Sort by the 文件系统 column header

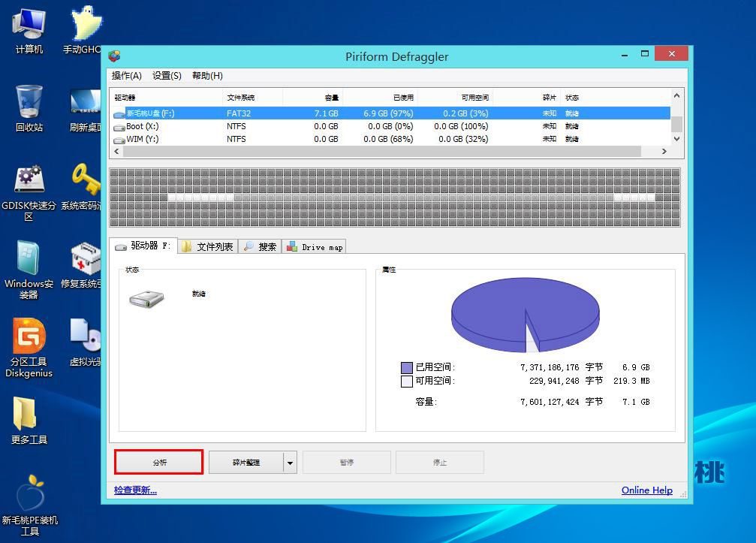(x=253, y=98)
